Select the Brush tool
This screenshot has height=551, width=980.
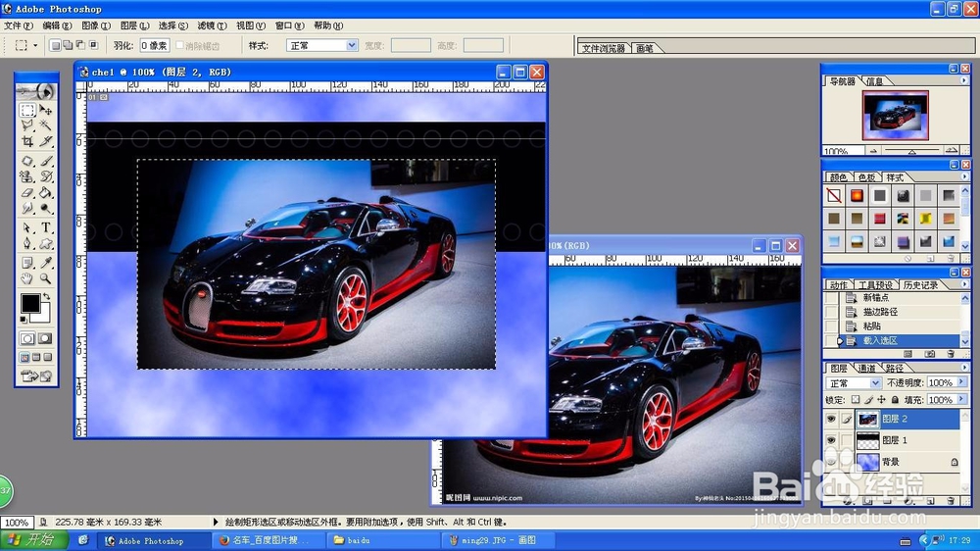[x=46, y=162]
